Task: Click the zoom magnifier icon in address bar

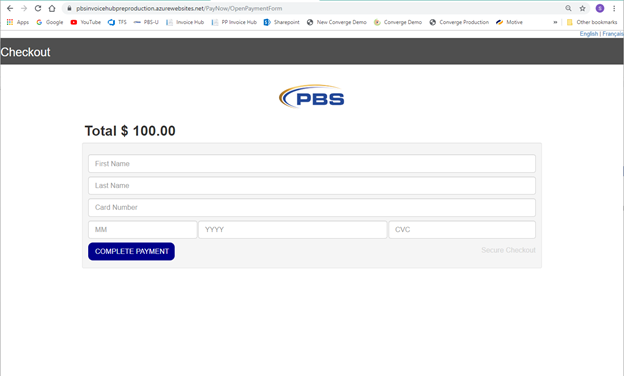Action: coord(568,8)
